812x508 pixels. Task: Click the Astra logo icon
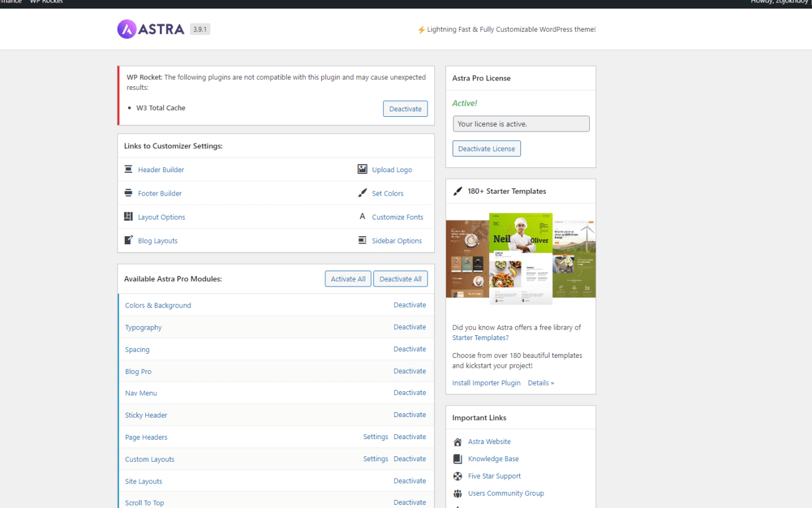click(x=127, y=29)
